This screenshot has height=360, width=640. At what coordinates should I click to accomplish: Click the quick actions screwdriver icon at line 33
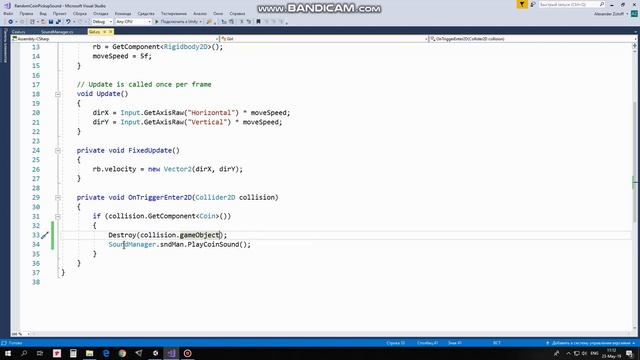(x=44, y=236)
